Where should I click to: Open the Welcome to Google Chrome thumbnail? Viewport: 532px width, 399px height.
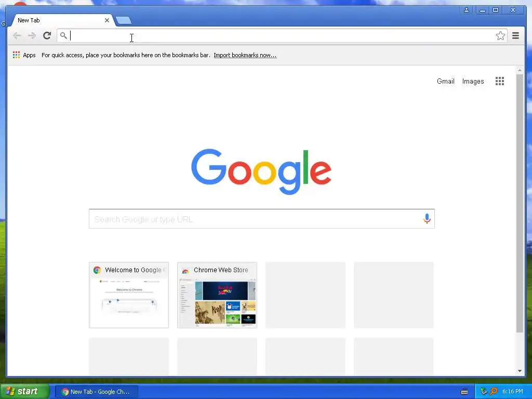[129, 295]
